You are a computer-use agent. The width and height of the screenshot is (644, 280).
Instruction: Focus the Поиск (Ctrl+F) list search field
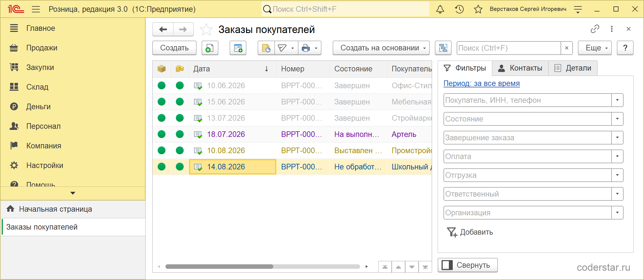509,48
